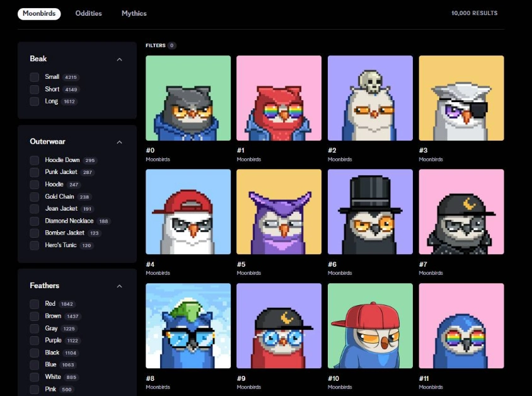The height and width of the screenshot is (396, 532).
Task: Select Moonbird #8 on snowy background
Action: 188,325
